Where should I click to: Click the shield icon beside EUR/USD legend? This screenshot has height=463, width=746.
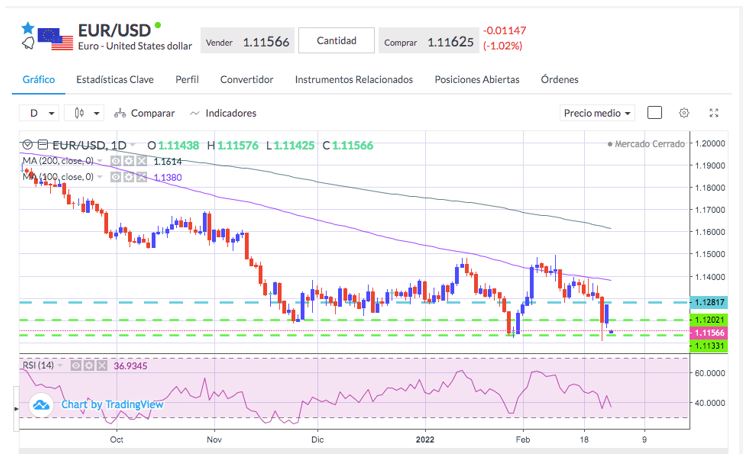[x=28, y=144]
